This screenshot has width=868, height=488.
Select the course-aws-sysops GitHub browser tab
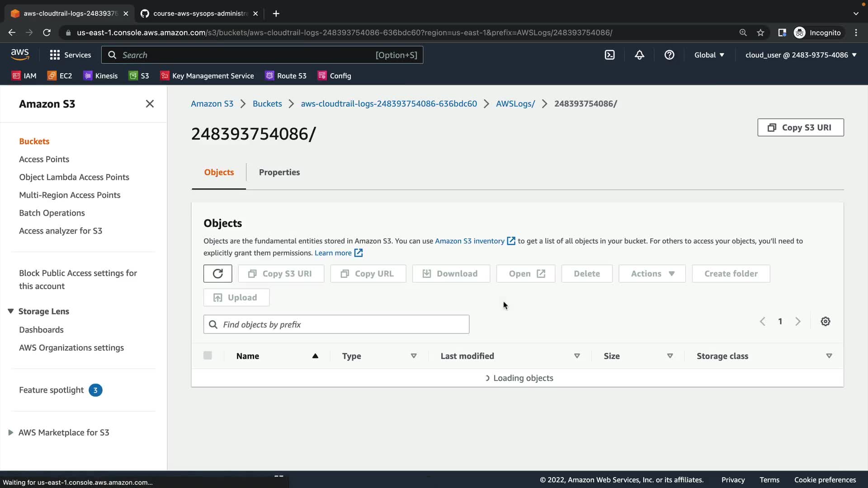click(x=199, y=14)
